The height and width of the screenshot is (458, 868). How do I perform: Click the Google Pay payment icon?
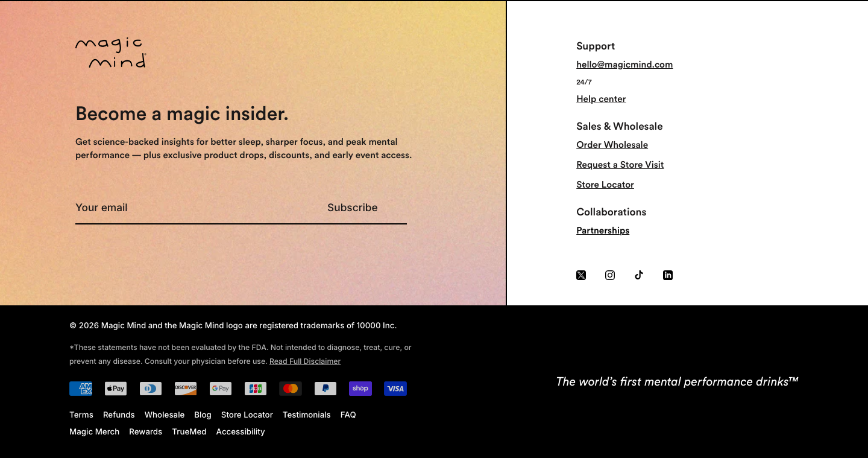[x=221, y=389]
